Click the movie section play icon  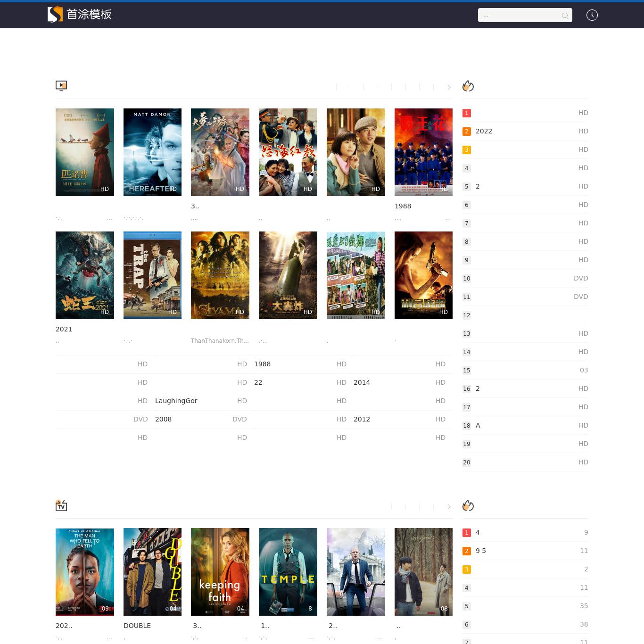(61, 86)
